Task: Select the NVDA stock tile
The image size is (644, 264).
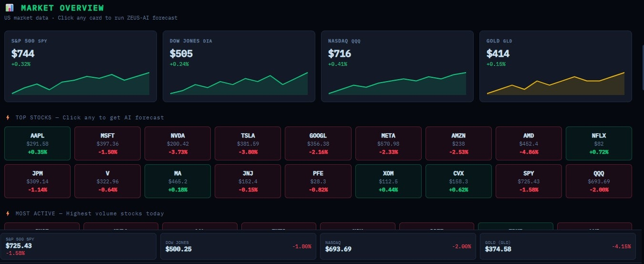Action: [x=177, y=143]
